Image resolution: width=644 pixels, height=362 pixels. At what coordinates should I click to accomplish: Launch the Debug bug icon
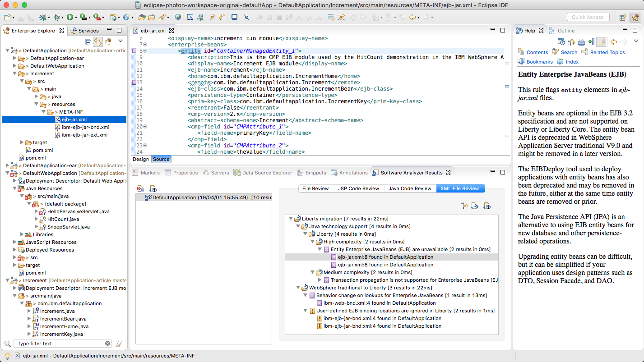pos(56,18)
